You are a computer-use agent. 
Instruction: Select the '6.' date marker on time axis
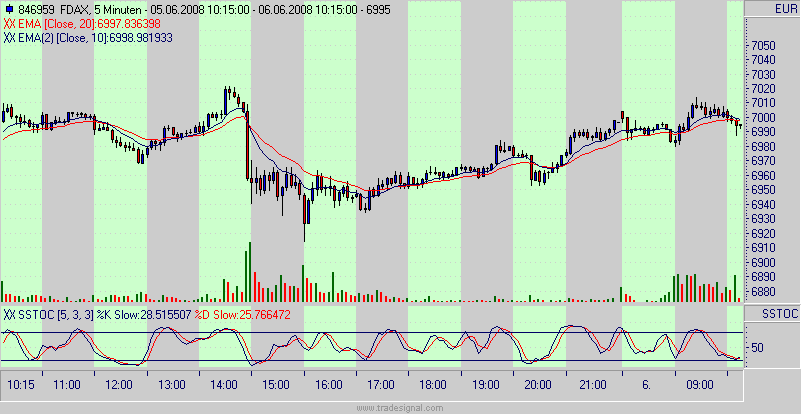[646, 385]
